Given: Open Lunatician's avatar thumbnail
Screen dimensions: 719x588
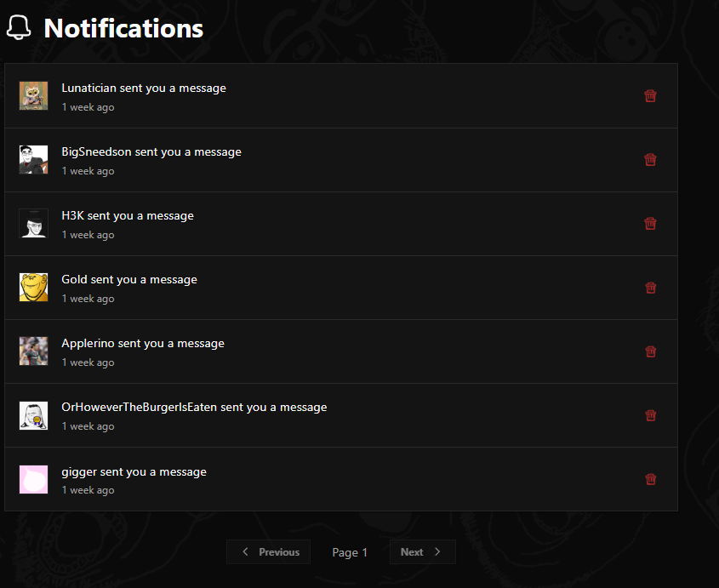Looking at the screenshot, I should [33, 96].
